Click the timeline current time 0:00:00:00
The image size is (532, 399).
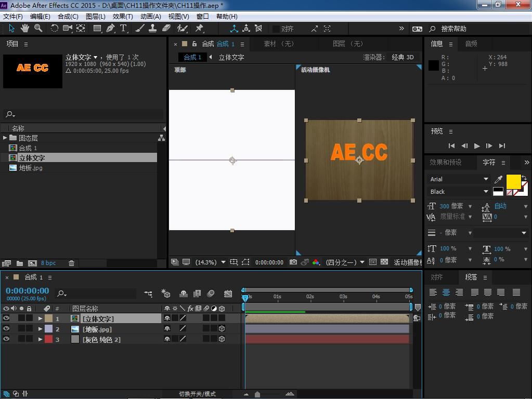click(x=27, y=290)
